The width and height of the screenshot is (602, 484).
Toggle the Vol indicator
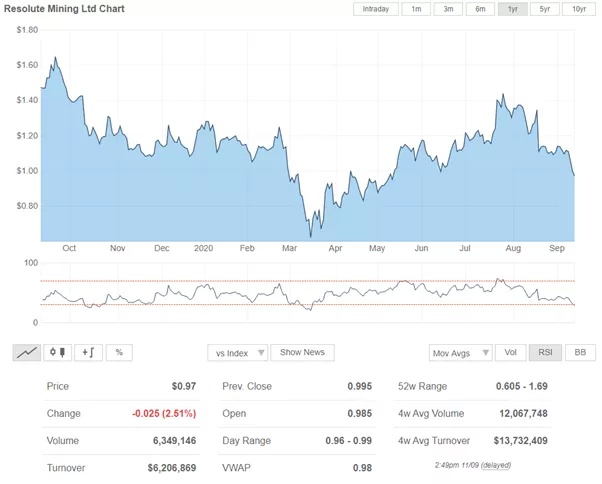coord(510,352)
